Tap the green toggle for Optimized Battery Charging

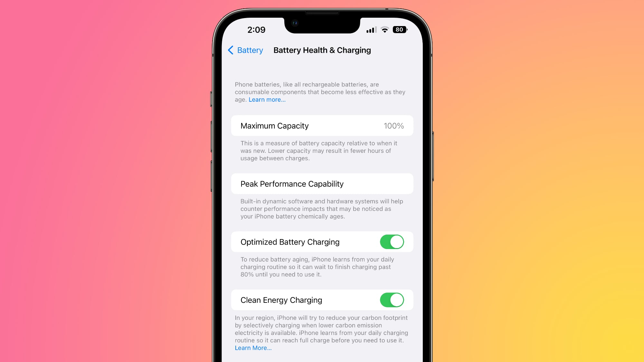point(392,242)
